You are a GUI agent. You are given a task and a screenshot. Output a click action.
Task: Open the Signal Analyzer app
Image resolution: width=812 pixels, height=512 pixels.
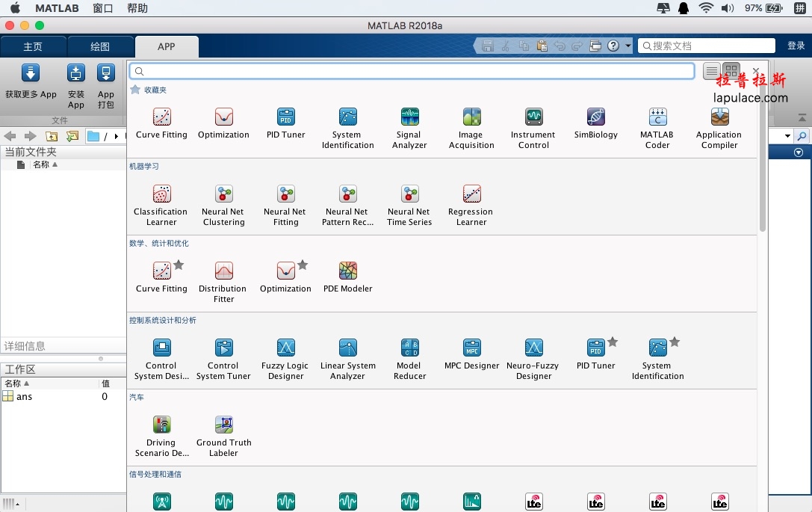409,129
